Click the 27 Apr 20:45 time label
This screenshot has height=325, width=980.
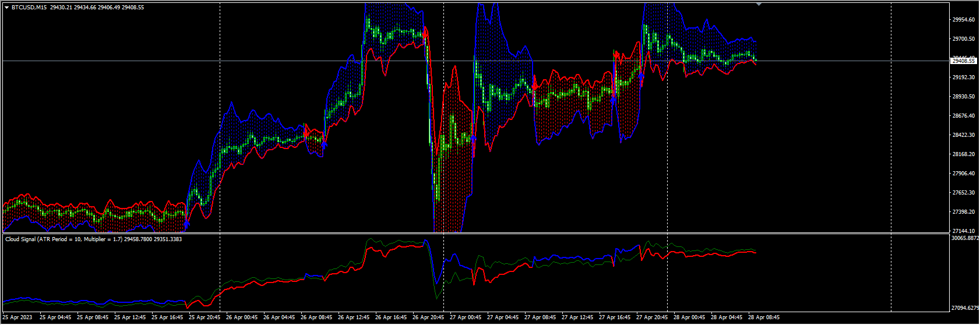653,317
